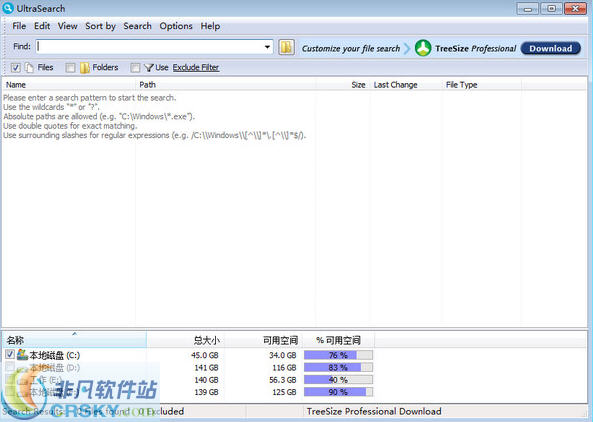Click the document icon next to Files
Viewport: 593px width, 422px height.
tap(29, 68)
